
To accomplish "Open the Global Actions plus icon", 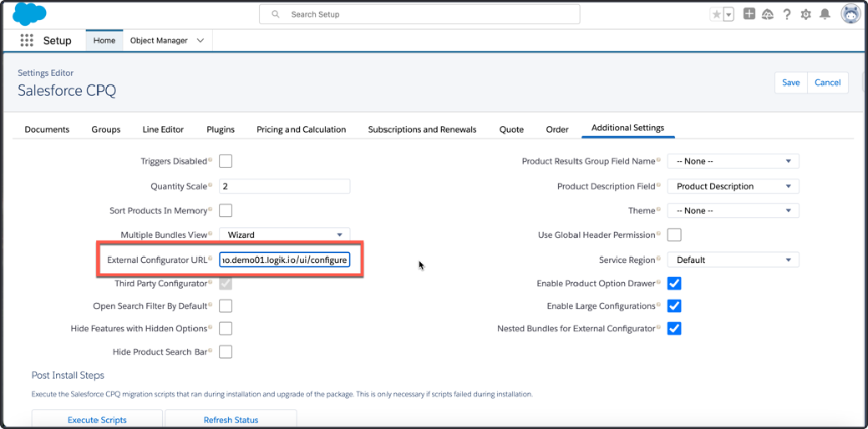I will (x=749, y=14).
